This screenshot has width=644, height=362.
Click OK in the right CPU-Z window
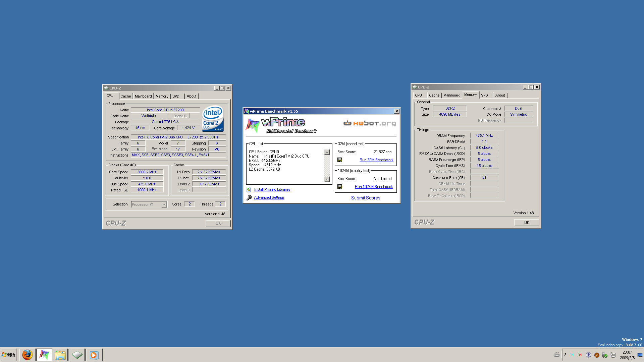[x=527, y=223]
